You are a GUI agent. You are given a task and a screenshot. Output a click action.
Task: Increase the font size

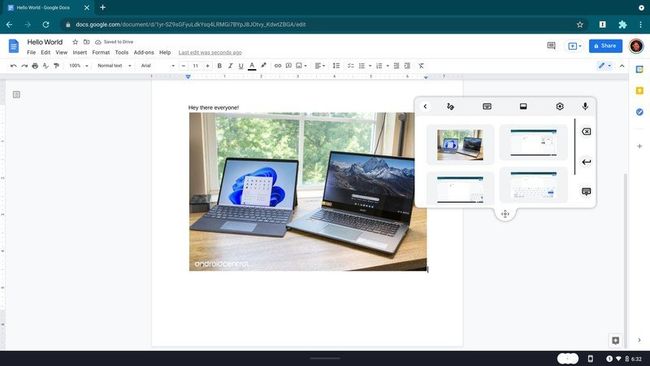207,66
